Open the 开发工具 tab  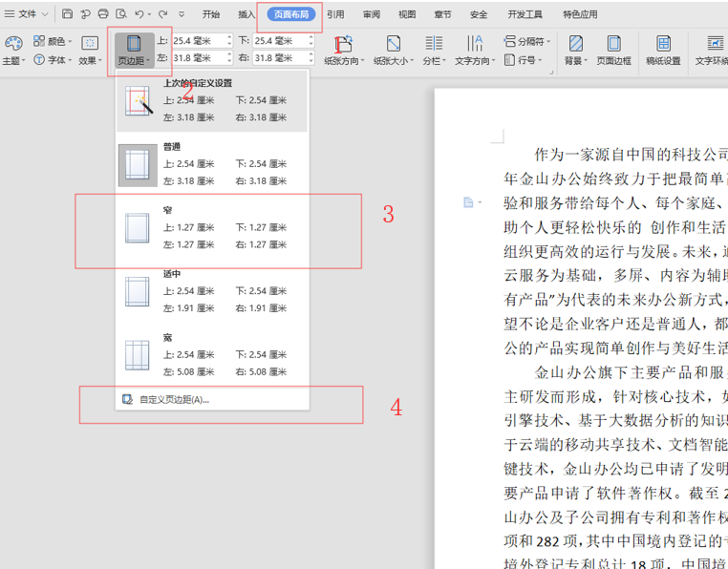tap(525, 14)
